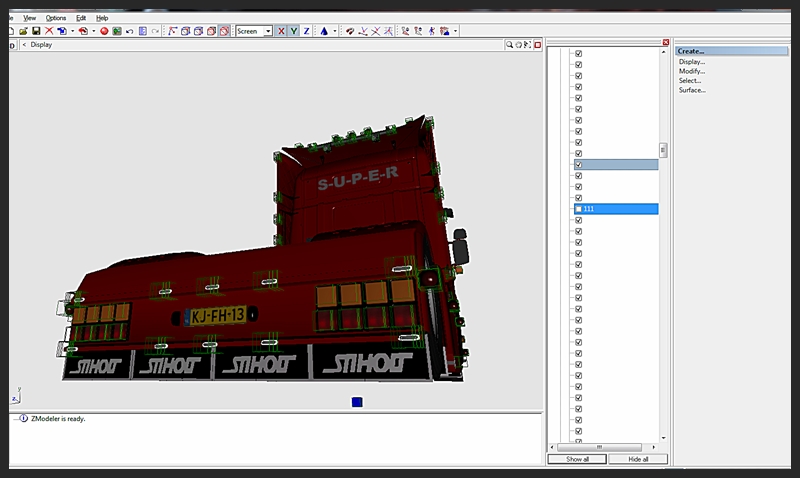The height and width of the screenshot is (478, 800).
Task: Click the Save floppy disk icon
Action: click(36, 31)
